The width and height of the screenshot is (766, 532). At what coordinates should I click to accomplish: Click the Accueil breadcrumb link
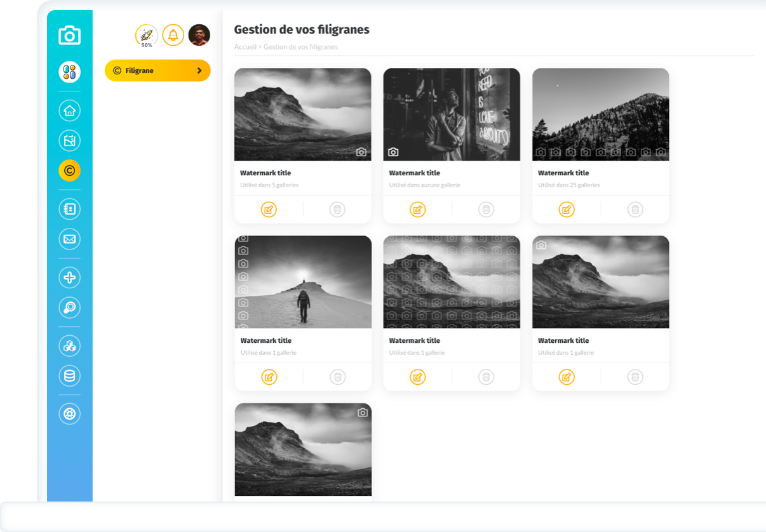point(245,47)
